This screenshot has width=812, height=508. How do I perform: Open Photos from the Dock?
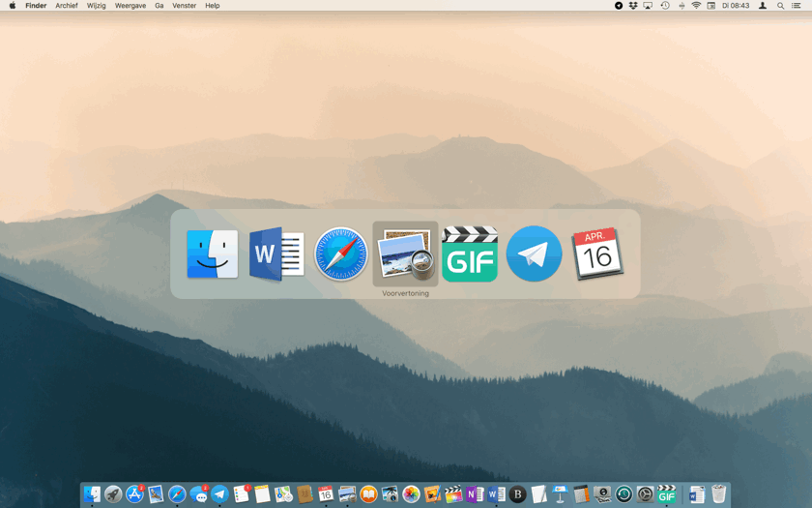[411, 494]
